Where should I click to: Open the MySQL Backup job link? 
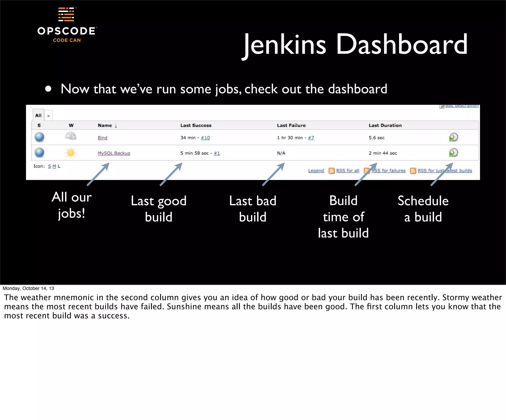click(114, 153)
